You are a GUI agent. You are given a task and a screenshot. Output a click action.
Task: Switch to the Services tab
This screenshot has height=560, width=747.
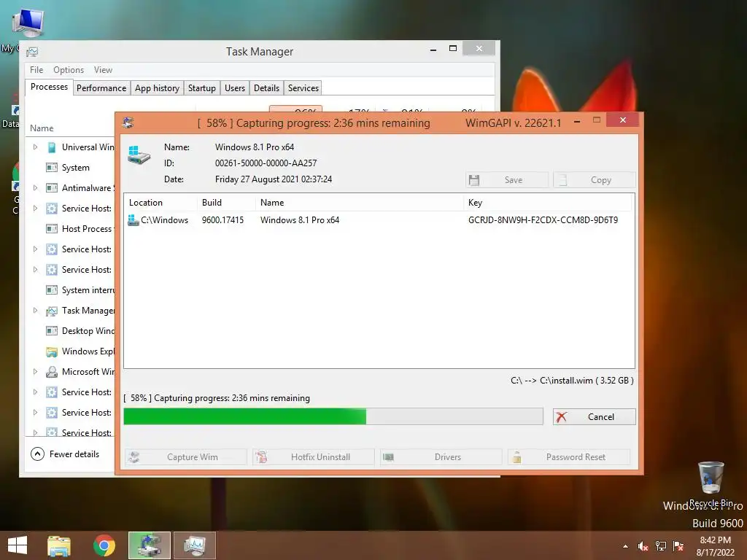(303, 88)
